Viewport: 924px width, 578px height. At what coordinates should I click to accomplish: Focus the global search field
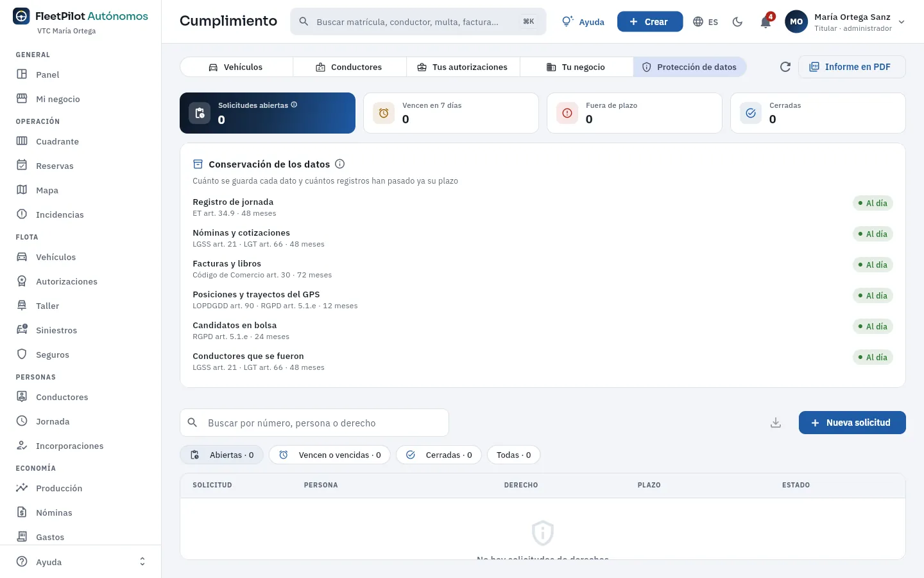418,22
